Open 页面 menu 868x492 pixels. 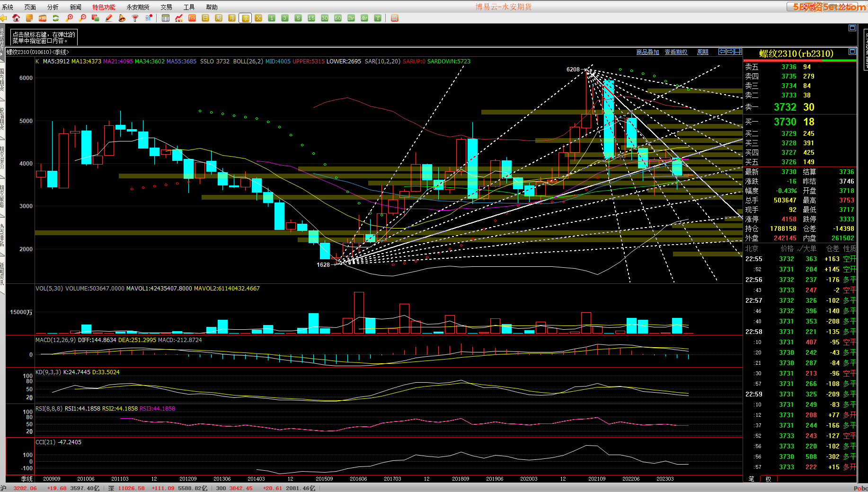tap(30, 7)
